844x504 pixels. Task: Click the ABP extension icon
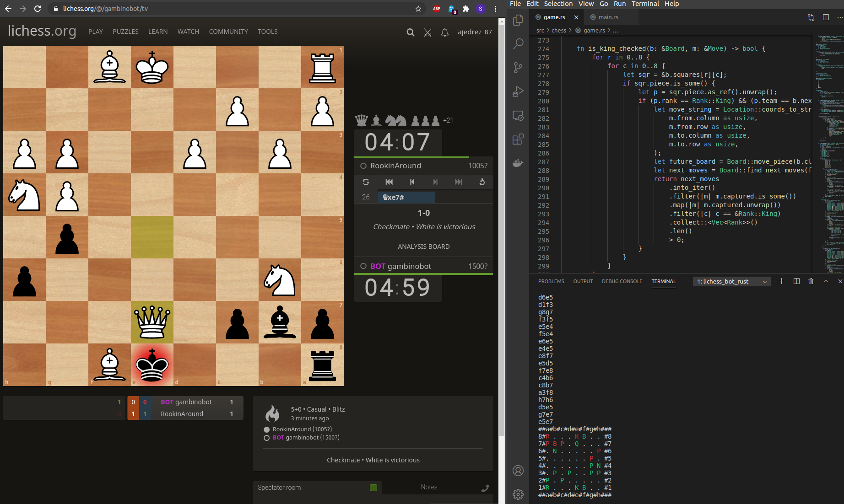437,9
